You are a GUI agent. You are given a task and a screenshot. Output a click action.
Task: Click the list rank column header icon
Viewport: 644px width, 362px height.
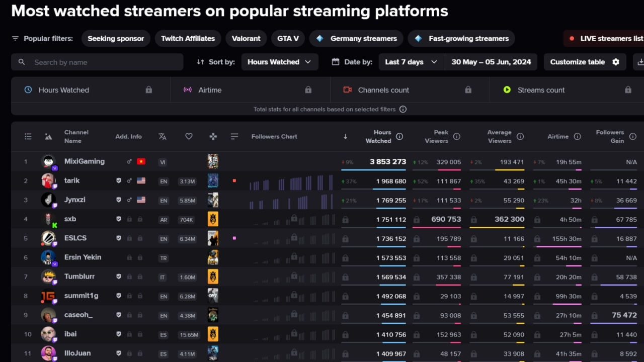pos(28,136)
